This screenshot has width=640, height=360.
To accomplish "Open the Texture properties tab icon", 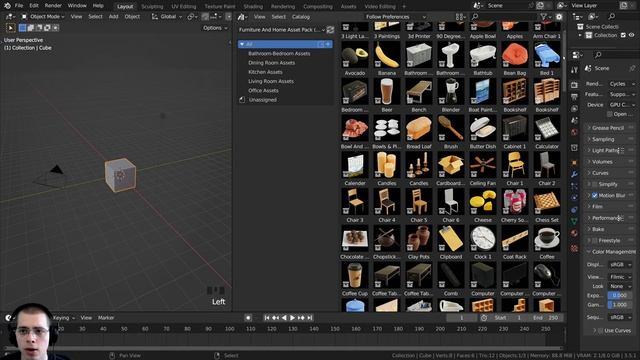I will 574,248.
